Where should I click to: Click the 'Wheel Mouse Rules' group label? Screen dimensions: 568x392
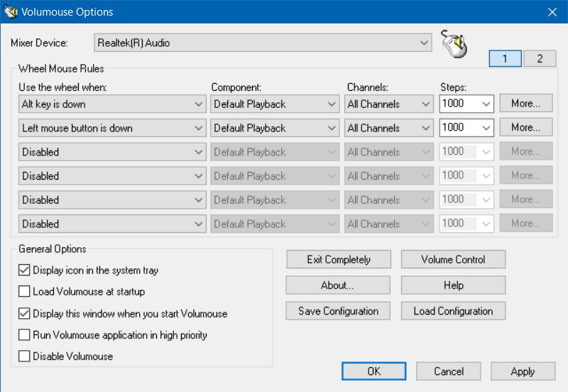(x=61, y=68)
